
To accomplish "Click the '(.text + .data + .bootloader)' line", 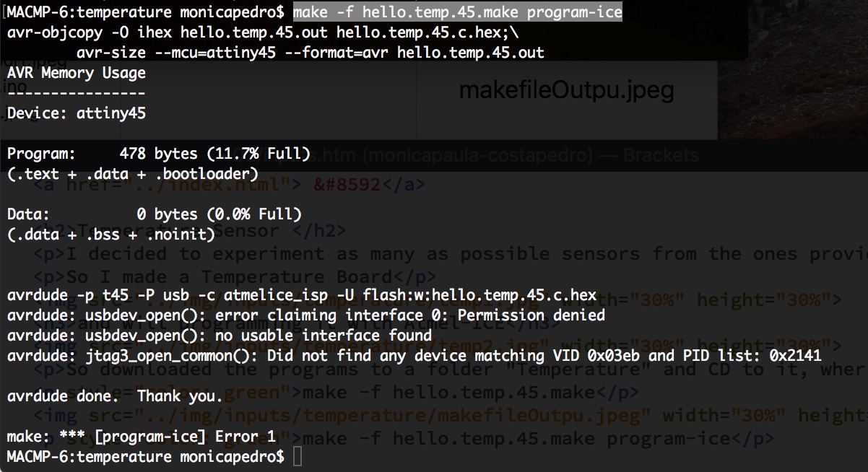I will tap(133, 174).
